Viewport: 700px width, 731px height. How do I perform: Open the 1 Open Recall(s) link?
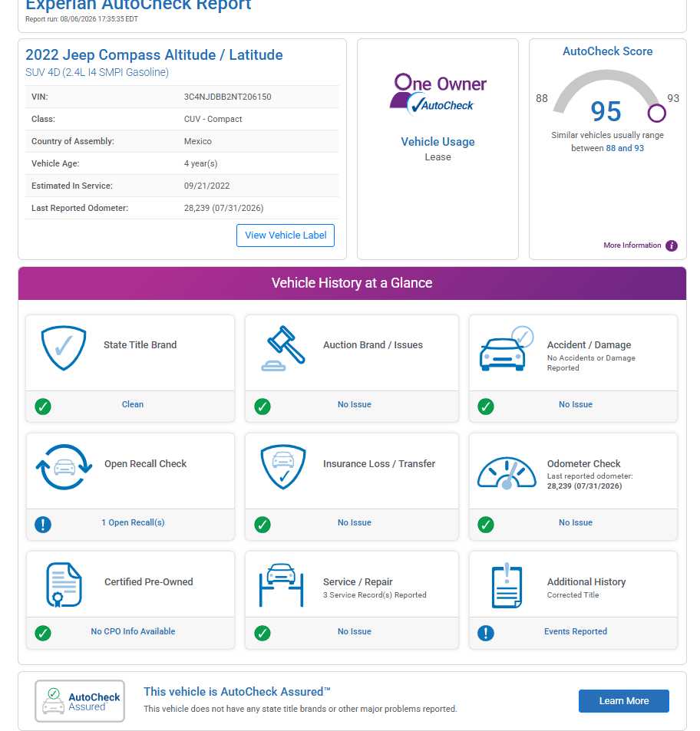[133, 522]
